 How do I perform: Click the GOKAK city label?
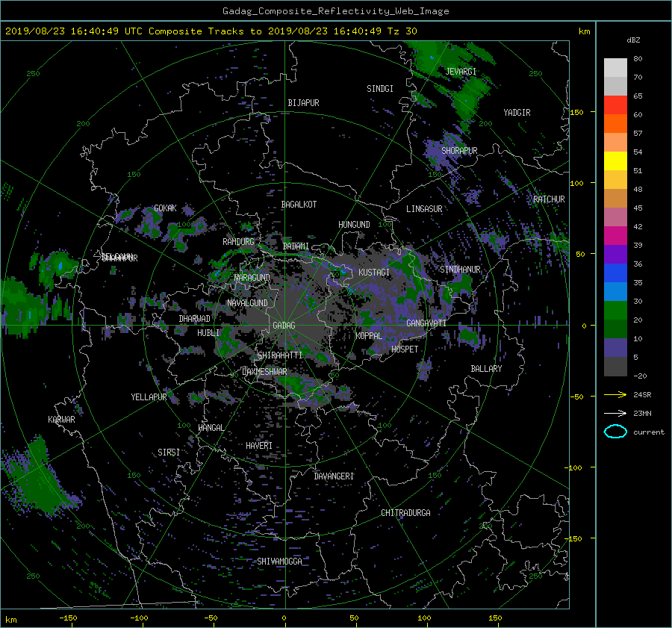(x=165, y=208)
